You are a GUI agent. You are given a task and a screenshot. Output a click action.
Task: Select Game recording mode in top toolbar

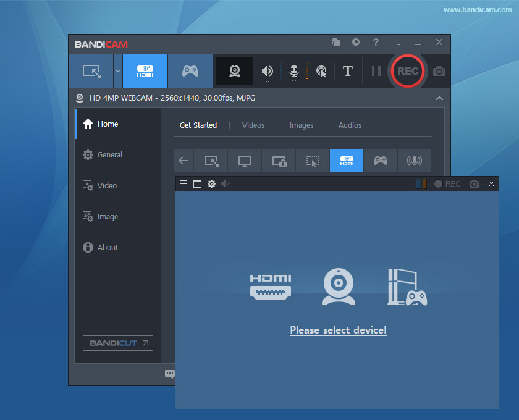190,71
